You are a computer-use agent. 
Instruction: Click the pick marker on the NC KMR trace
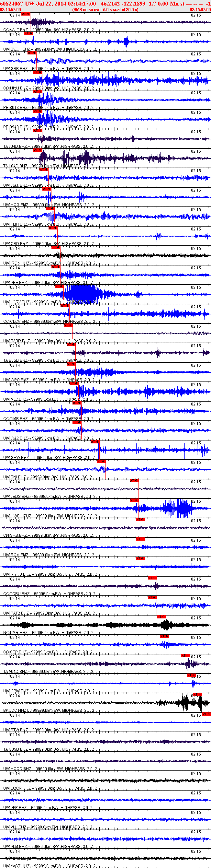[161, 616]
